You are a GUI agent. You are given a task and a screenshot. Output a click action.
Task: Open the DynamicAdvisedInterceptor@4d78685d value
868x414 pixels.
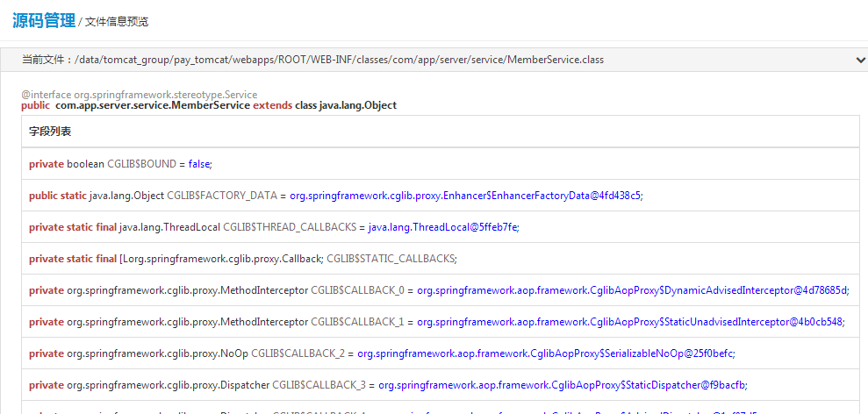click(632, 290)
